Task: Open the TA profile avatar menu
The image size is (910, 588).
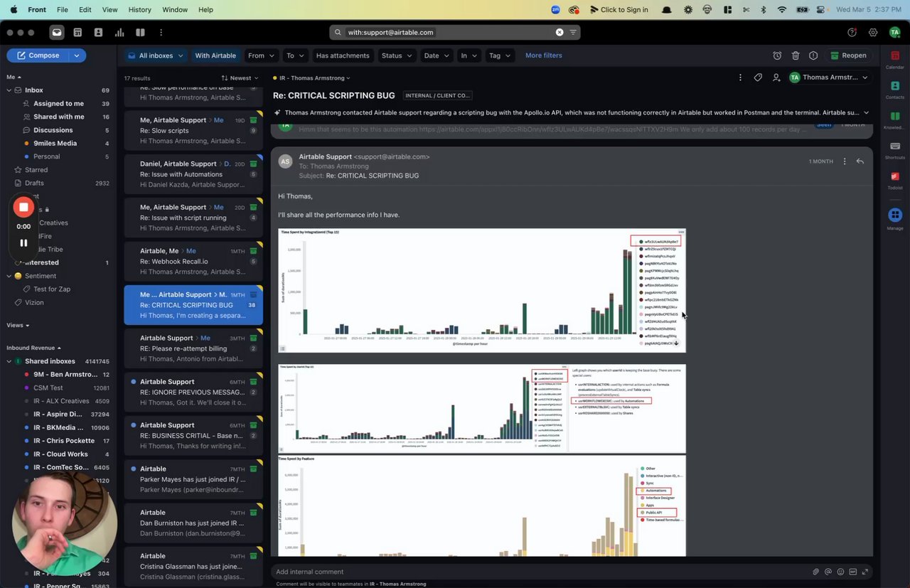Action: point(894,32)
